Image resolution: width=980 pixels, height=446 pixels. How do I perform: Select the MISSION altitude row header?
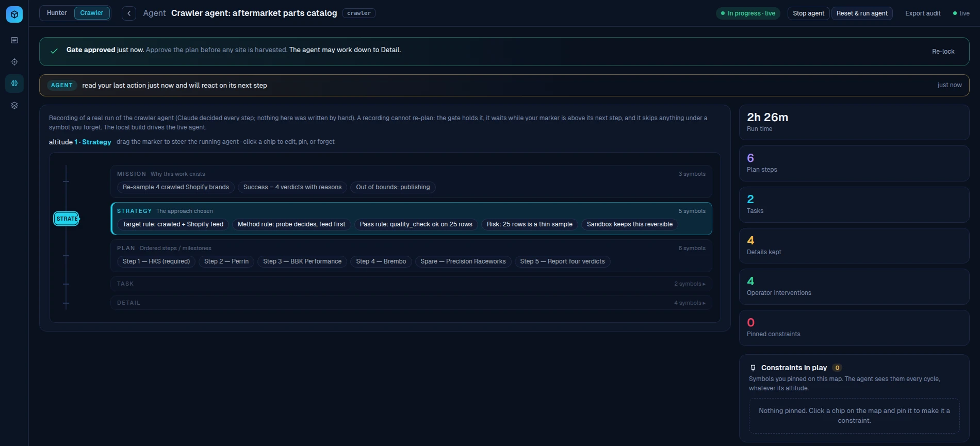tap(131, 174)
